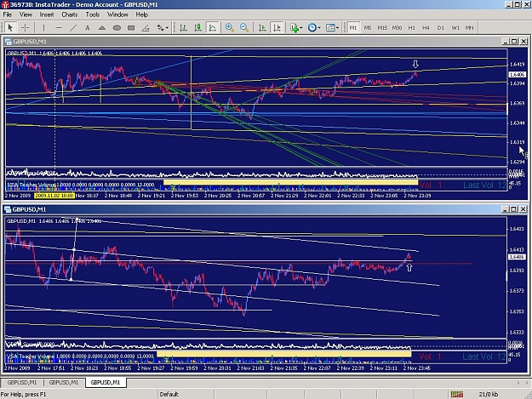This screenshot has height=399, width=532.
Task: Open the Charts menu
Action: 70,14
